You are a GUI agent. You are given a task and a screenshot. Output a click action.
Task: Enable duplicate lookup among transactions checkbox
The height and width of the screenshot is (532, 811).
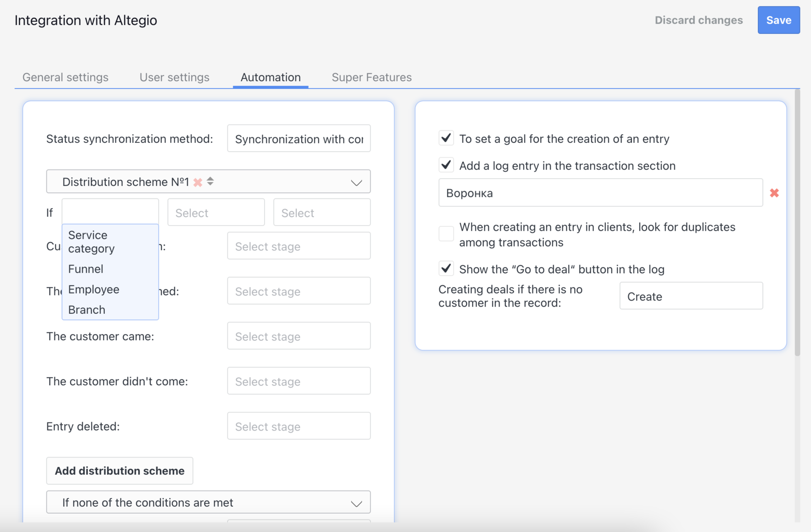click(x=446, y=234)
